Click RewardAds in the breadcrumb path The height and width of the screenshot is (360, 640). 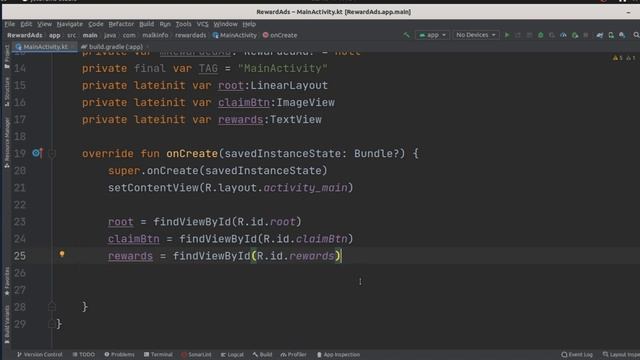(24, 36)
